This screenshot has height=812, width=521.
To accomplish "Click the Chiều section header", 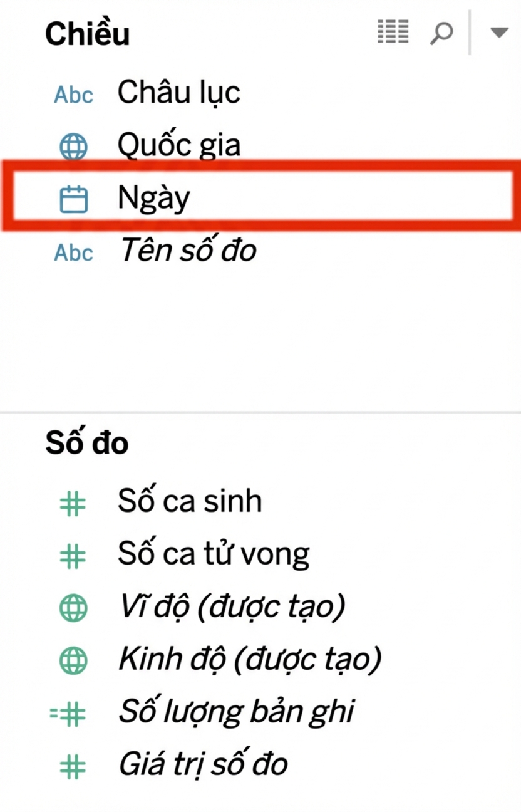I will click(88, 33).
